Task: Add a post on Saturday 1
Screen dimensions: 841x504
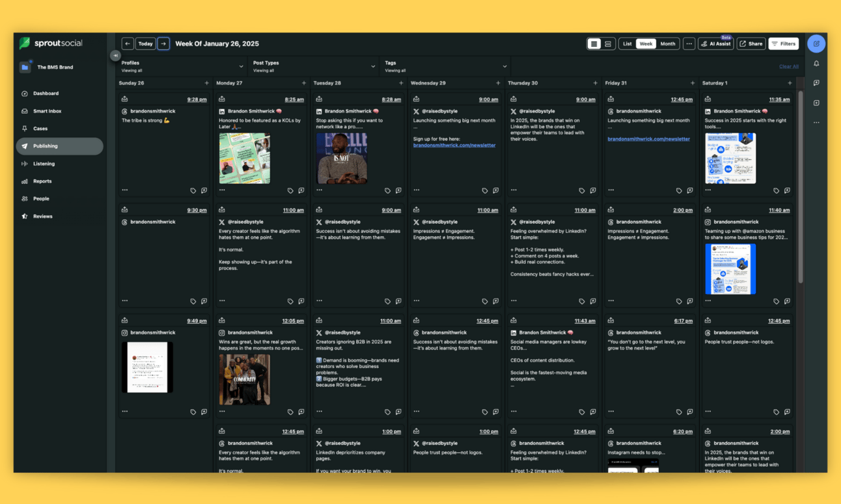Action: coord(790,83)
